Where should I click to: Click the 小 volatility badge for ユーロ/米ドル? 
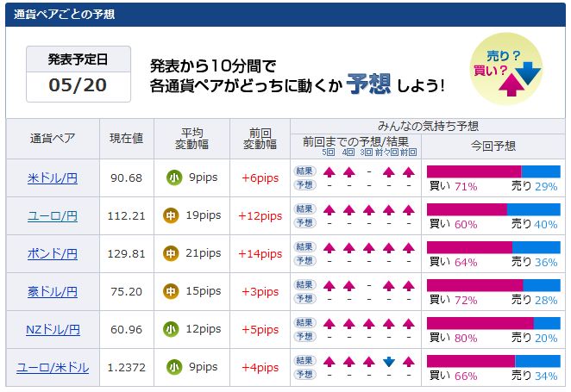[x=174, y=368]
